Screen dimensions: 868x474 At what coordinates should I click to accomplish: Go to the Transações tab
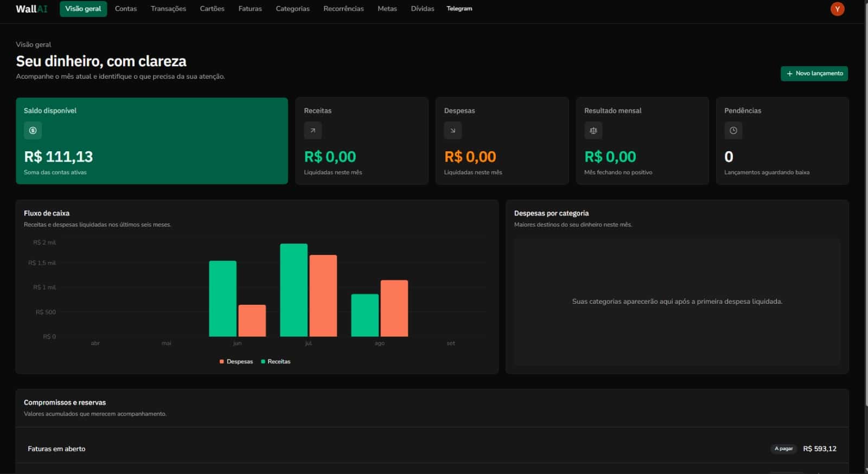tap(168, 9)
